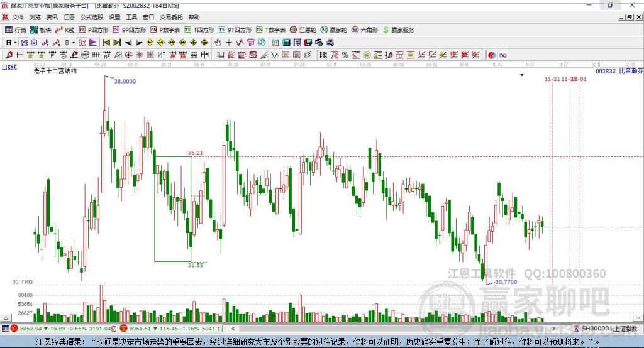The image size is (644, 348).
Task: Select the hand pan tool
Action: [x=218, y=43]
